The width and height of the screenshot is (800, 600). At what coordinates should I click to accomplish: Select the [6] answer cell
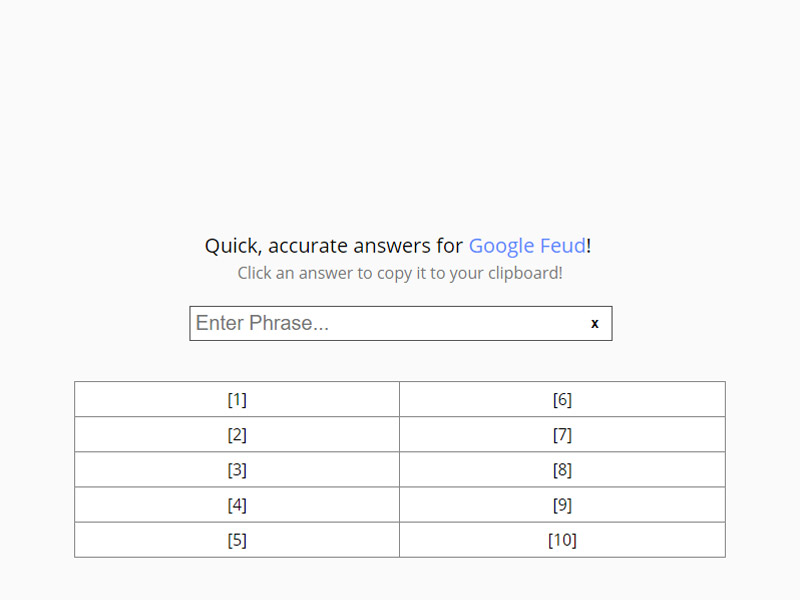pyautogui.click(x=562, y=399)
